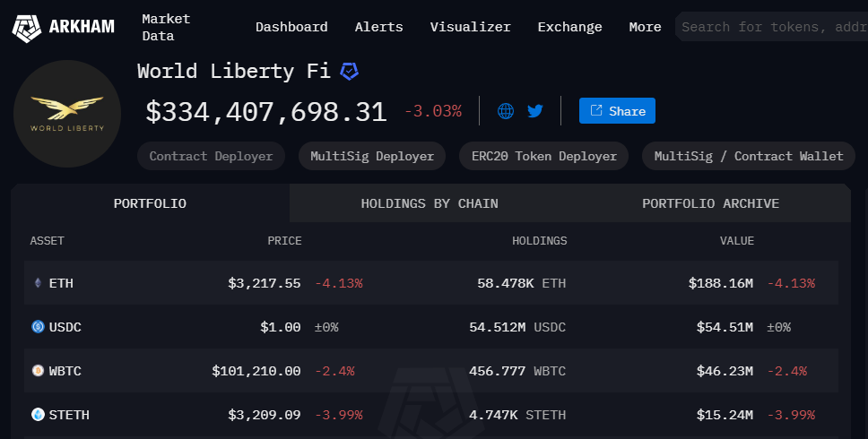The image size is (868, 439).
Task: Go to the Dashboard page
Action: coord(291,27)
